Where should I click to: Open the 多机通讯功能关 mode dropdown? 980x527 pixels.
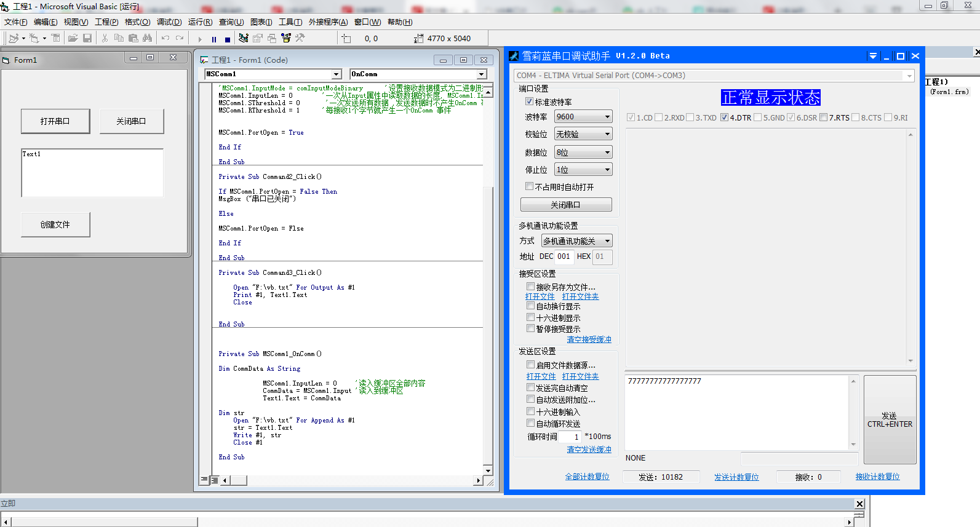point(576,241)
